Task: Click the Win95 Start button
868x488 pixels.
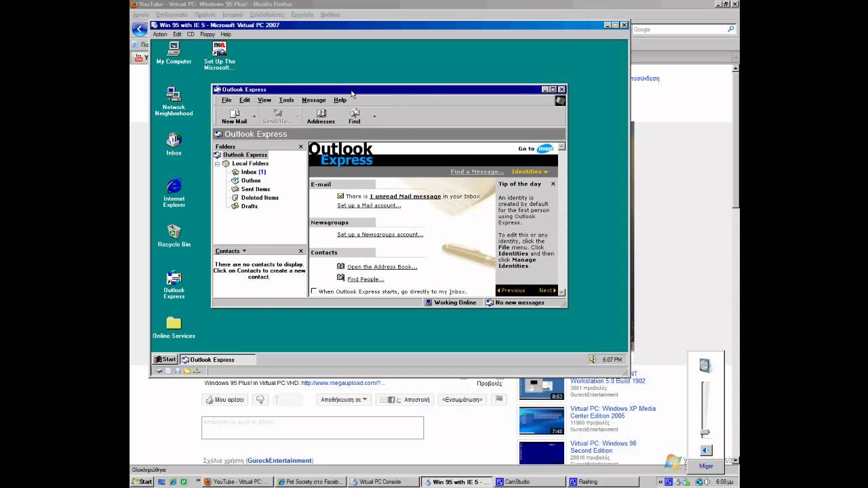Action: coord(165,359)
